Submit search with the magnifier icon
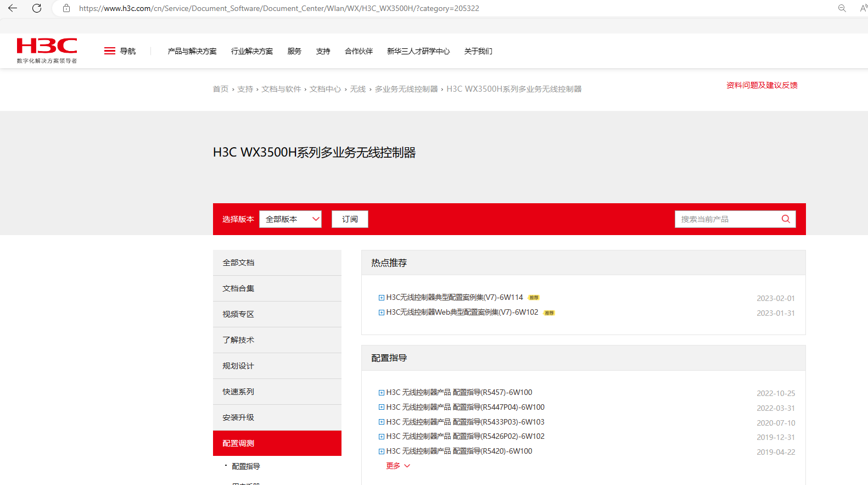 coord(786,219)
